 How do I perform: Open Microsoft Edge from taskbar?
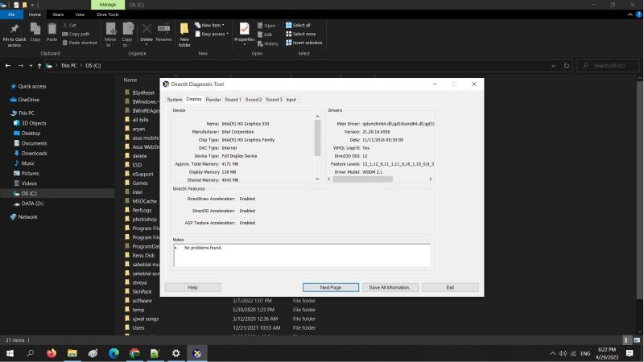pos(114,353)
